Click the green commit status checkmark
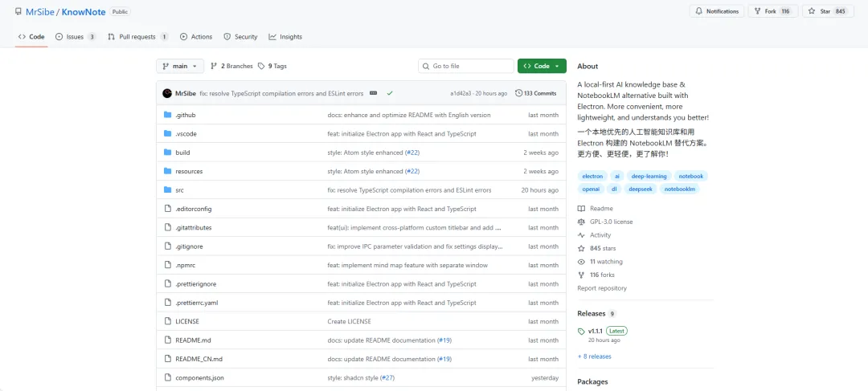Image resolution: width=868 pixels, height=391 pixels. (x=390, y=93)
